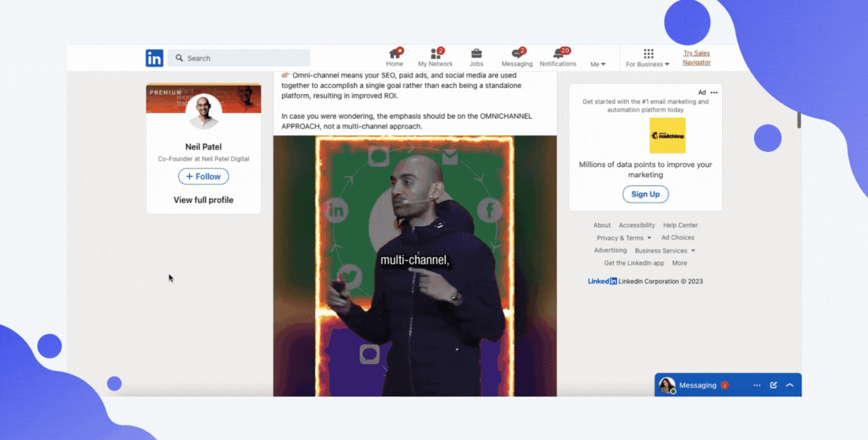Click the compose message icon

(x=773, y=385)
